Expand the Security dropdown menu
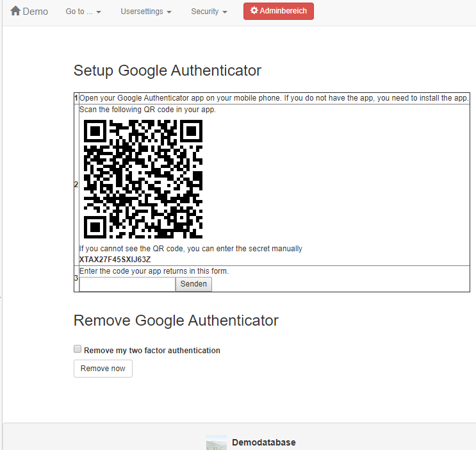This screenshot has height=450, width=476. (209, 12)
